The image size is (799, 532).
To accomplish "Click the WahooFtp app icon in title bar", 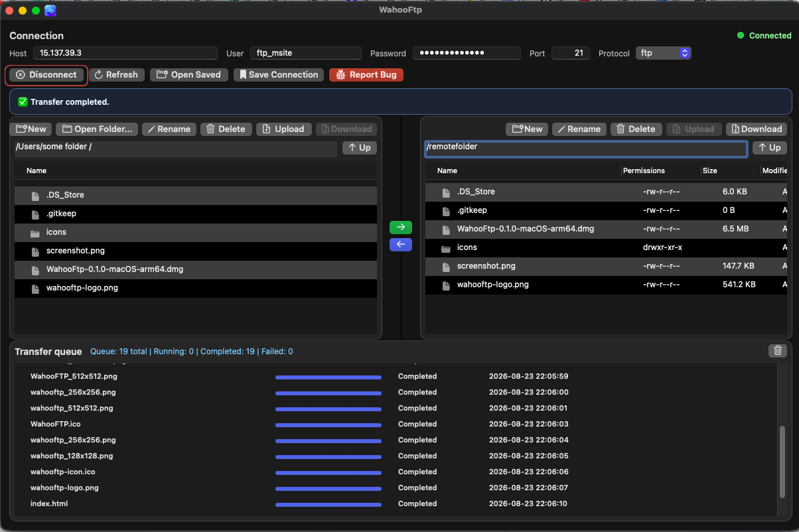I will (50, 11).
